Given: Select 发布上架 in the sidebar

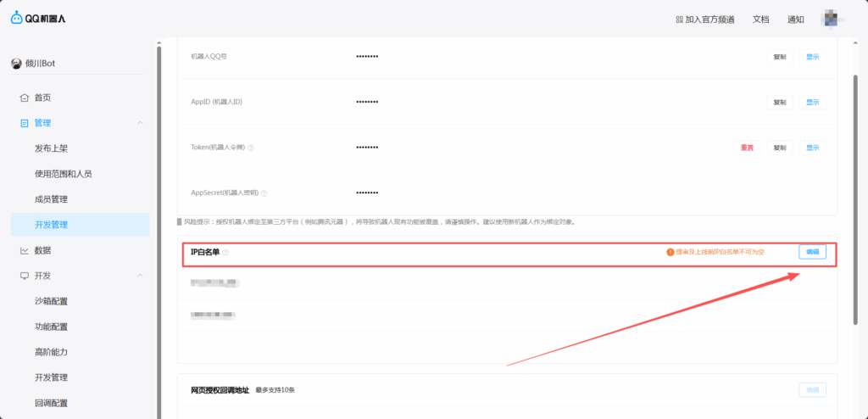Looking at the screenshot, I should 51,148.
